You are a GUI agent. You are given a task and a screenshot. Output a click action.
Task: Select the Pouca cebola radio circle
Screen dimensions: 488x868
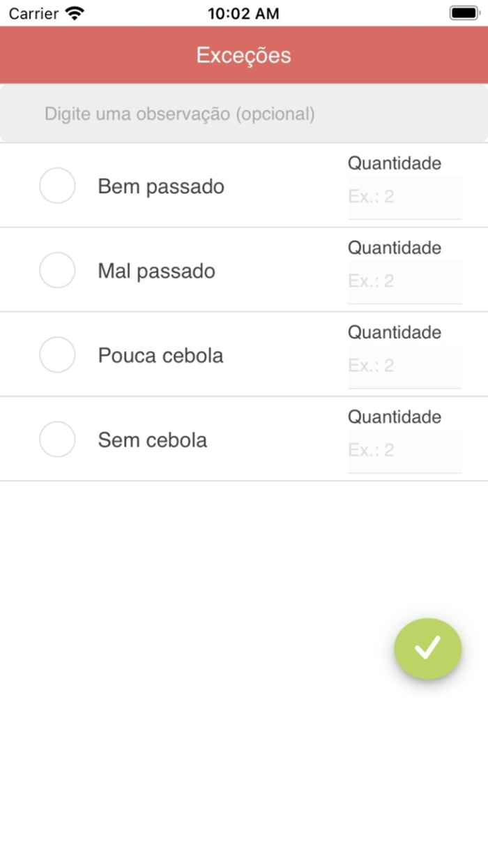click(57, 355)
